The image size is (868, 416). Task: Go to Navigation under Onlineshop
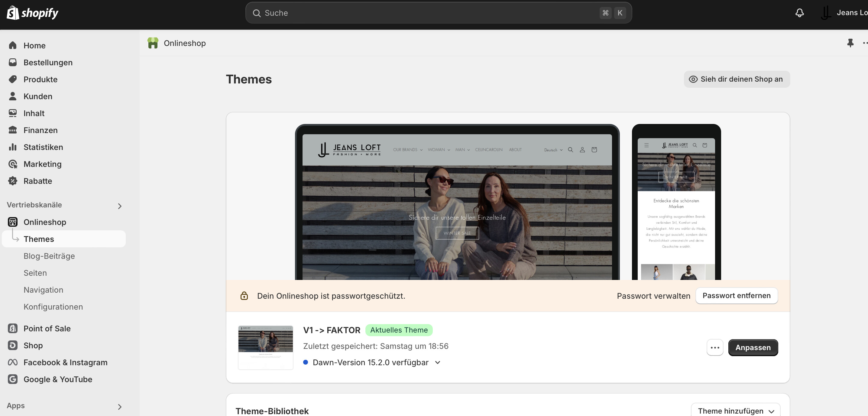coord(44,290)
